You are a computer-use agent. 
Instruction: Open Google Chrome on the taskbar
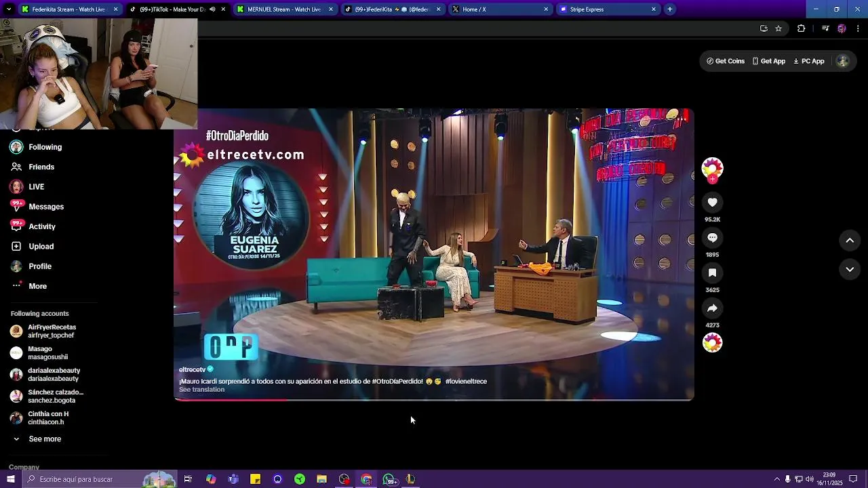(x=366, y=479)
